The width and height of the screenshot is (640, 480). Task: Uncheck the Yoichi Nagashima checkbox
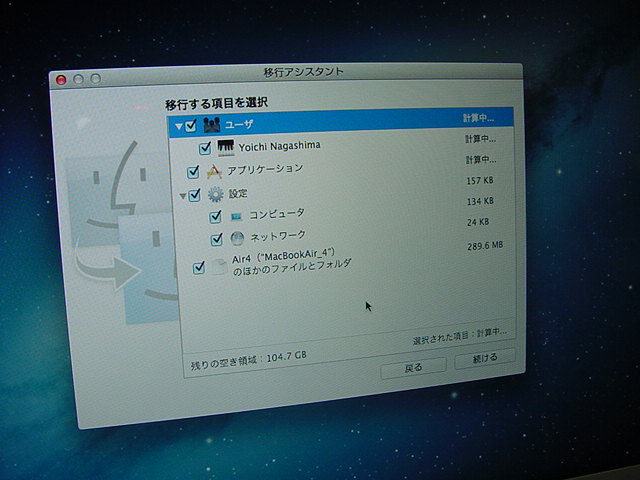(205, 148)
